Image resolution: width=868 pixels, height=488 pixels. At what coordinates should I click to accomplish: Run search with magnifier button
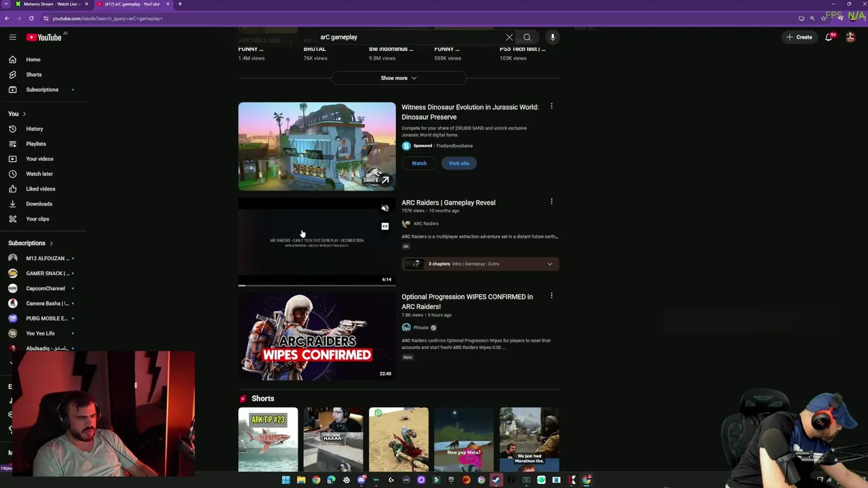[527, 37]
